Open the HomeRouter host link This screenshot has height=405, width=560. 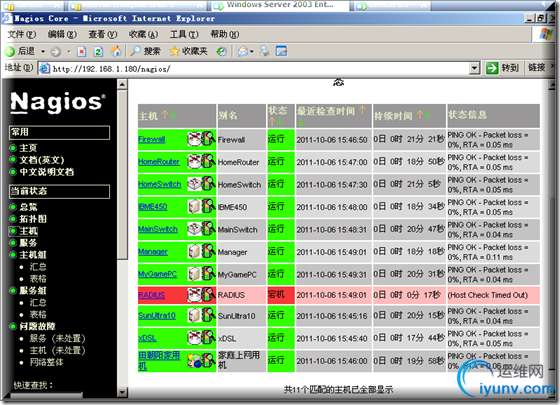[x=159, y=162]
